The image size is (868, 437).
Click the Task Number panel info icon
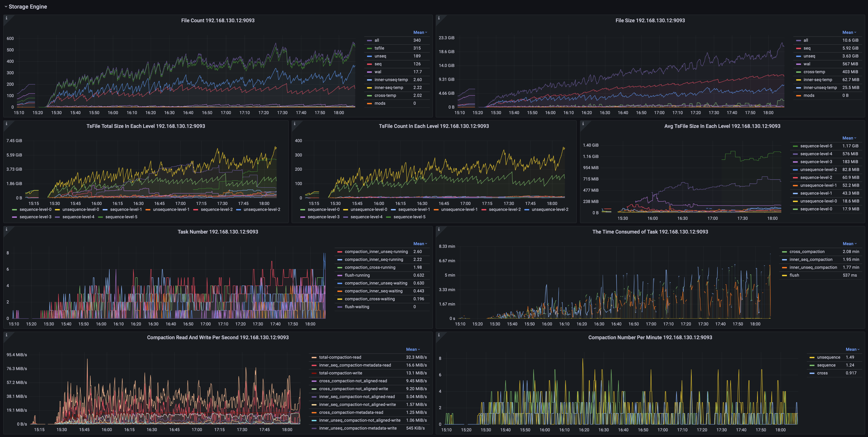[6, 229]
